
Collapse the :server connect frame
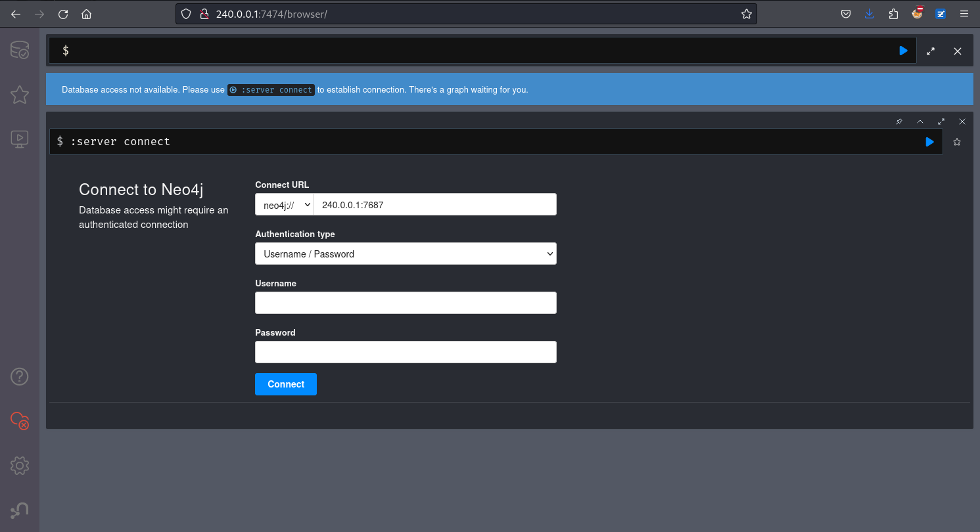coord(920,122)
